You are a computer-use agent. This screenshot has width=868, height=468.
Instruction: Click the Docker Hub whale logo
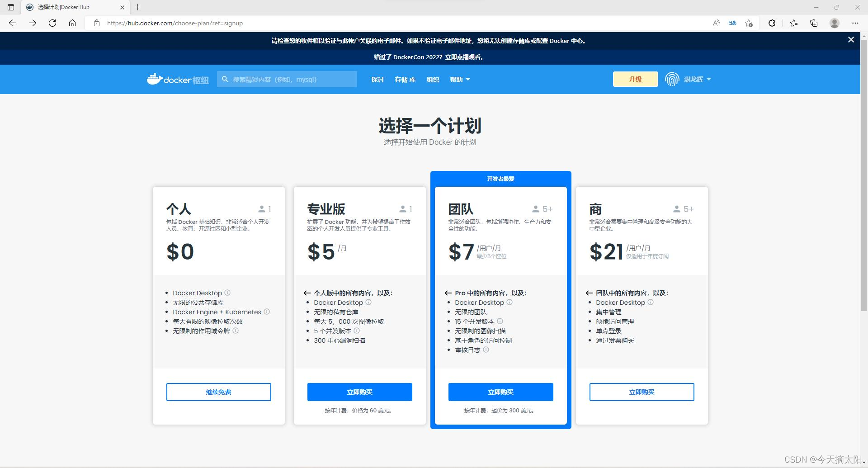(x=178, y=80)
